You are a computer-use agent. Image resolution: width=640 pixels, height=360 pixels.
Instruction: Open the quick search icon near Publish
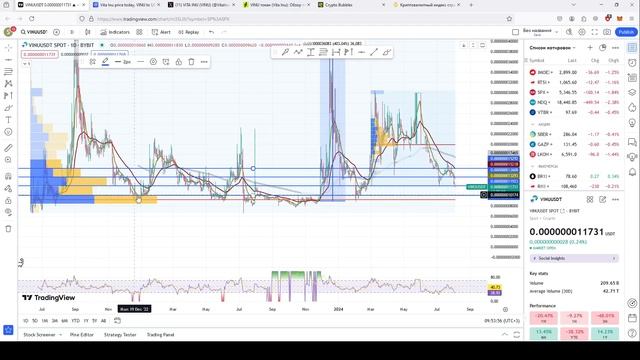click(569, 32)
